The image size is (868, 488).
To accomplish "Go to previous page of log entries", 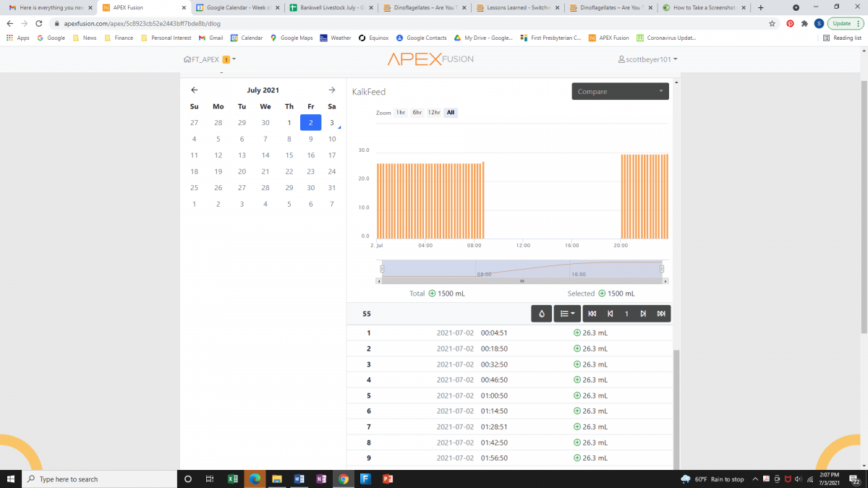I will (x=610, y=314).
